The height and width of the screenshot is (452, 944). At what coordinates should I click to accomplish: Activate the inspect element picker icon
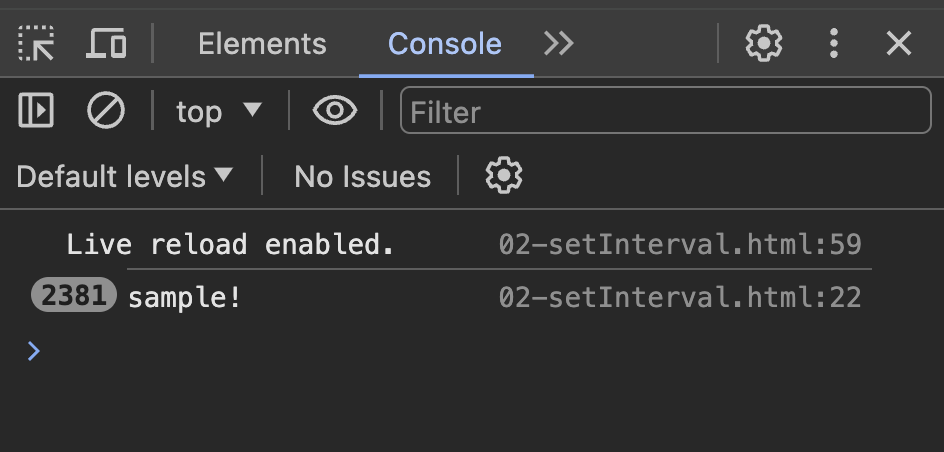point(37,44)
